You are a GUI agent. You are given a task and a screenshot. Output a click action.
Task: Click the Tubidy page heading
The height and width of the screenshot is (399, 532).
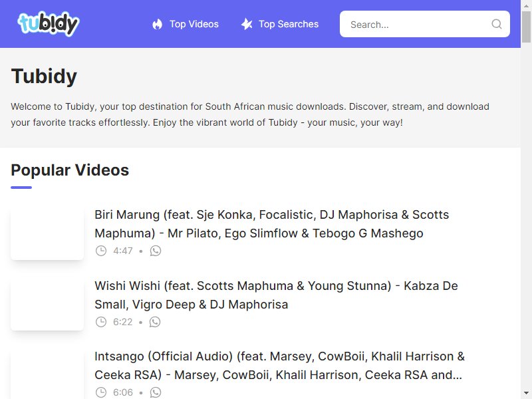[x=44, y=76]
